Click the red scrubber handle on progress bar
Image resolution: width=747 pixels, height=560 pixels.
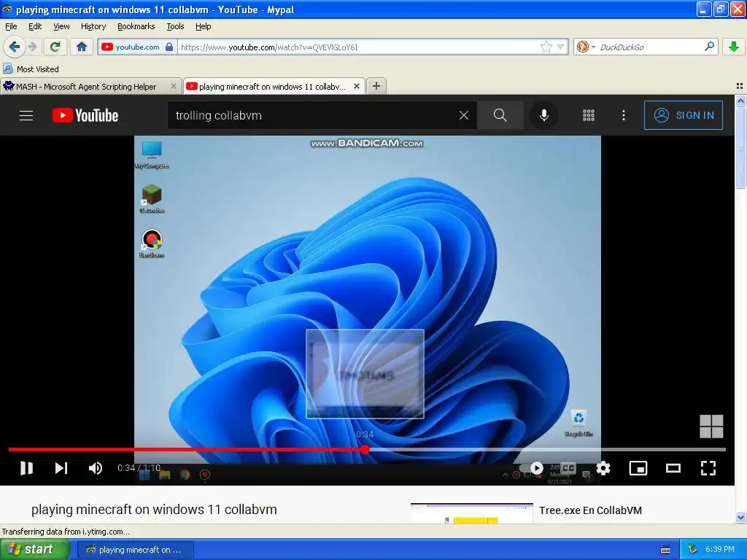point(365,449)
